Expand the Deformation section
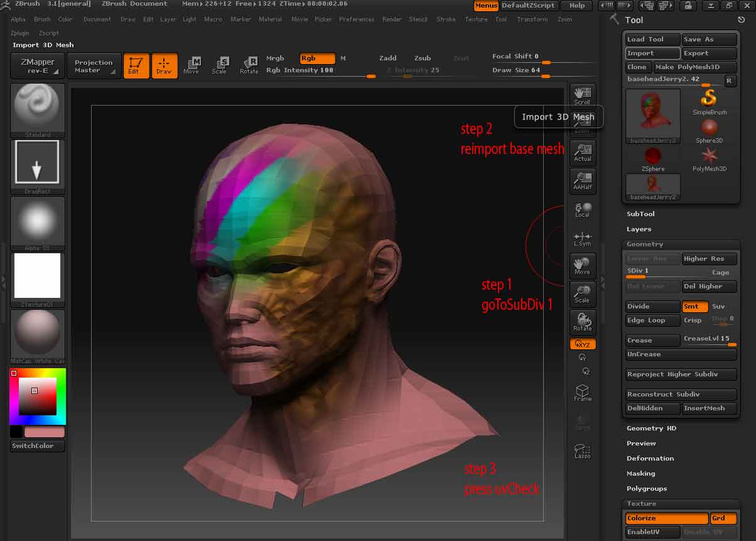This screenshot has height=541, width=756. coord(650,458)
